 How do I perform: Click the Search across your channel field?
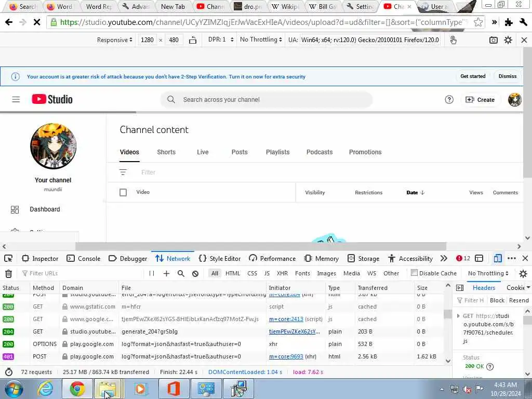(x=267, y=100)
